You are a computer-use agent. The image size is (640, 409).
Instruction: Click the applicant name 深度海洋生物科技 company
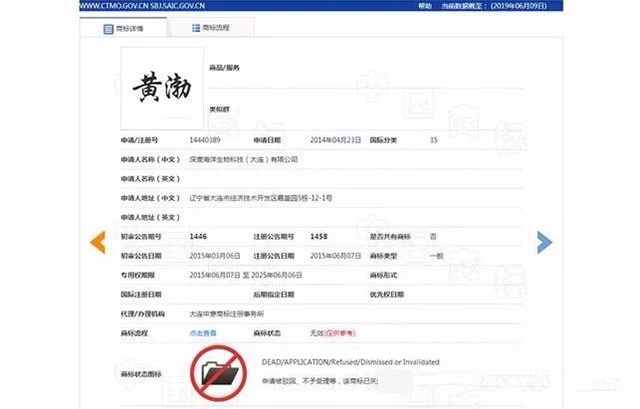[244, 159]
